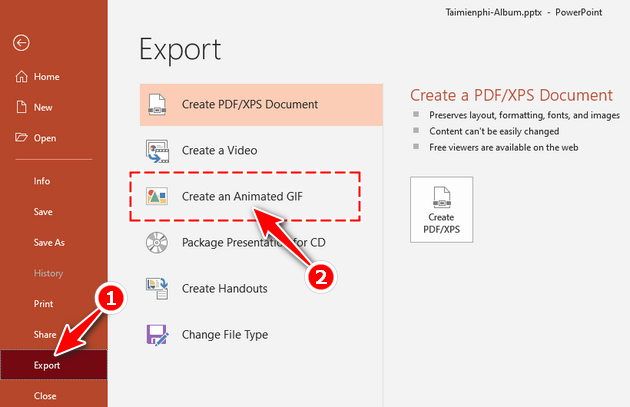This screenshot has width=630, height=407.
Task: Click the Animated GIF picture icon
Action: pyautogui.click(x=157, y=196)
